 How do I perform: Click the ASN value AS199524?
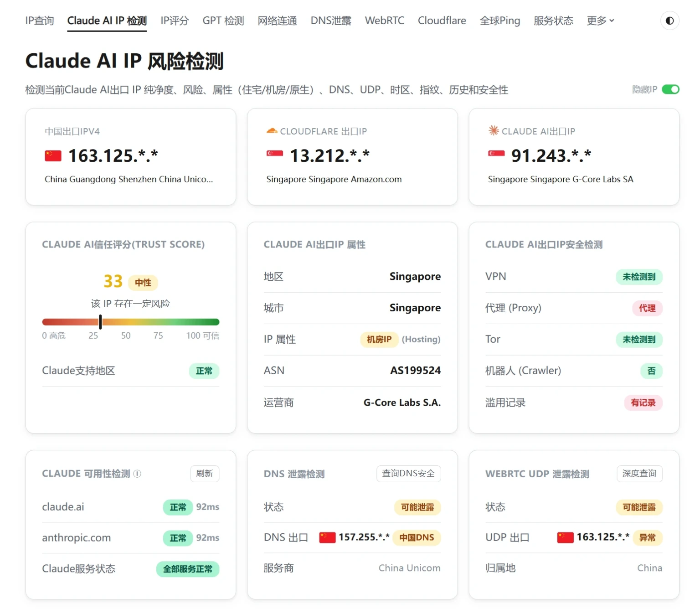[415, 371]
